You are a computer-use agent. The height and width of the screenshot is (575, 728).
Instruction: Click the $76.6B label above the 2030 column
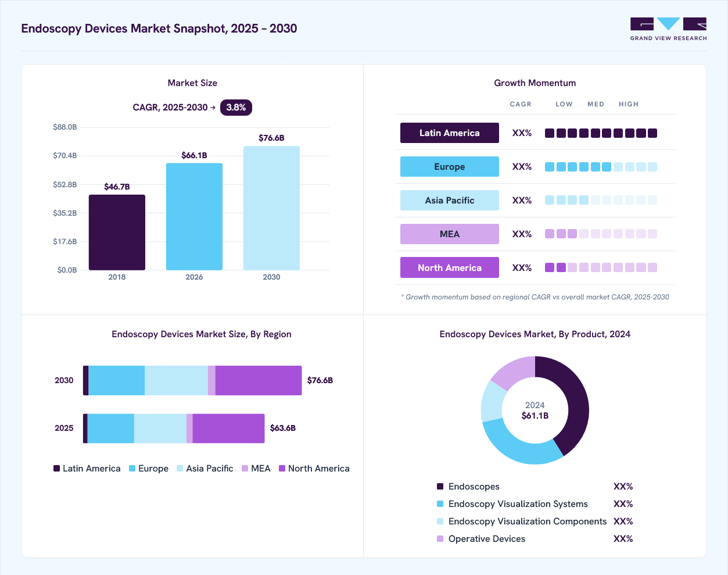[271, 138]
